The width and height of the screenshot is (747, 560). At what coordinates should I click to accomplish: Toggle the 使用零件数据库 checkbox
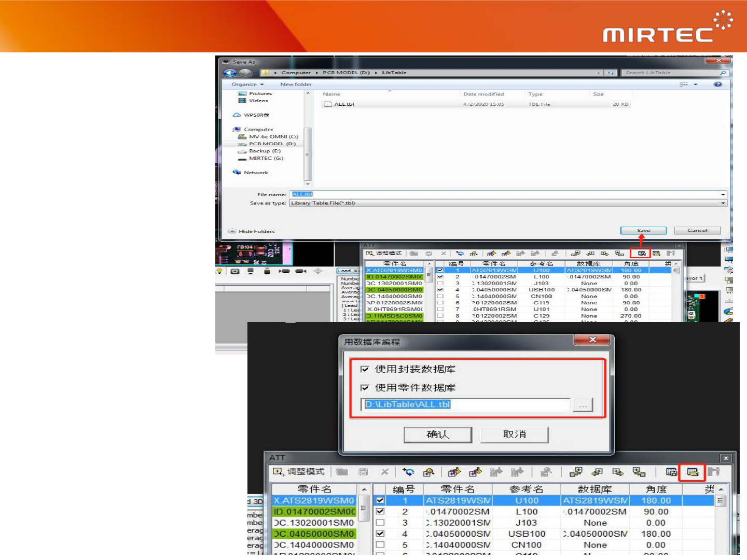[365, 388]
